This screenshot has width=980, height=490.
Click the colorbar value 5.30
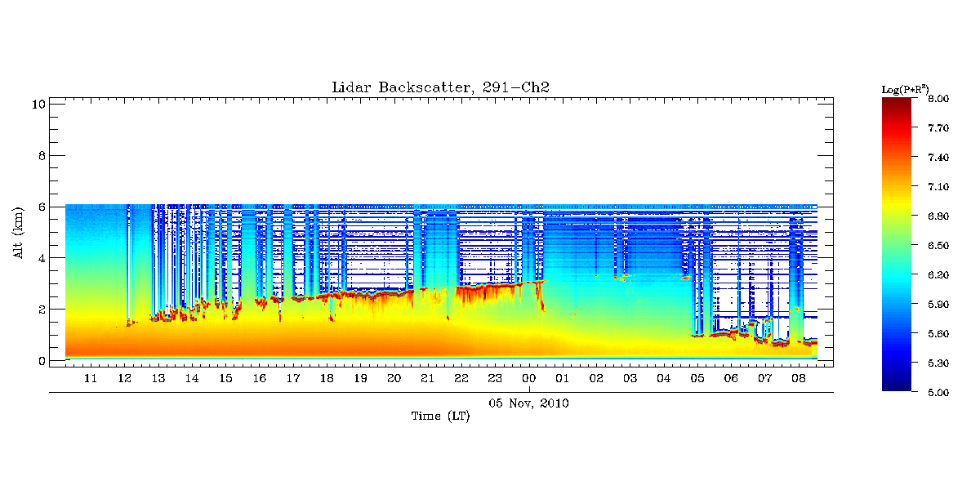(x=938, y=363)
